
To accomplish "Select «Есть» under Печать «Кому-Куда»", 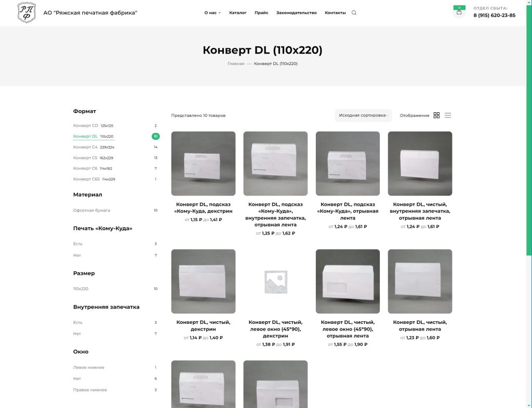I will pos(78,244).
